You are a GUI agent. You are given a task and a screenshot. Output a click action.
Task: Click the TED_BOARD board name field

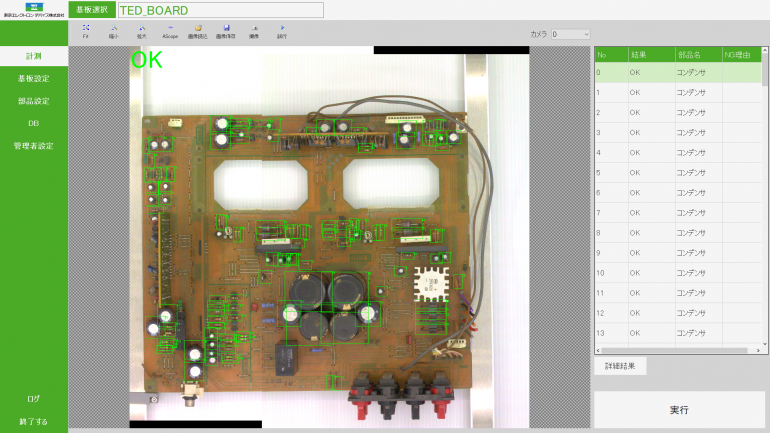220,10
